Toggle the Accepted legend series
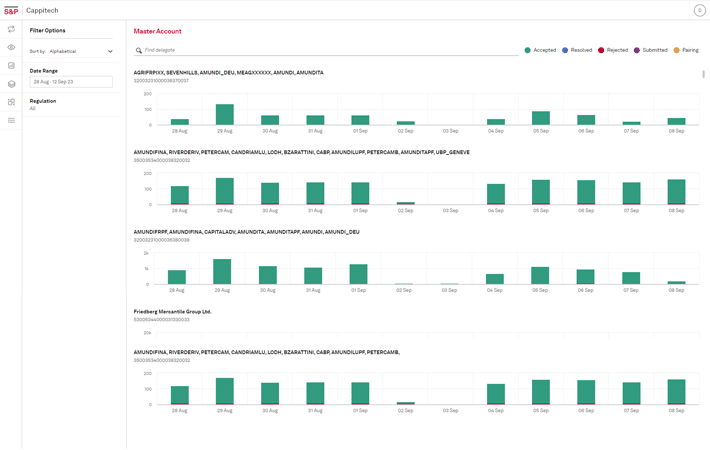Viewport: 710px width, 450px height. point(540,50)
